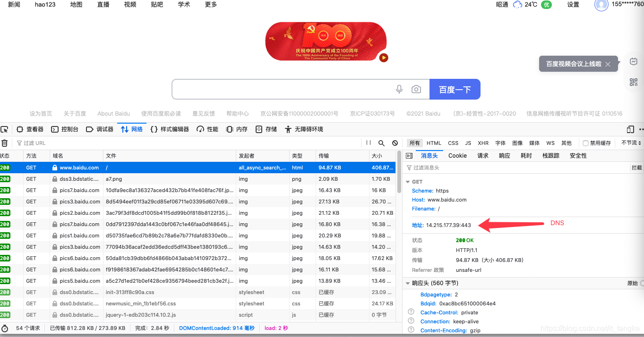Click the magnifier search icon in network toolbar
Image resolution: width=644 pixels, height=337 pixels.
point(381,143)
